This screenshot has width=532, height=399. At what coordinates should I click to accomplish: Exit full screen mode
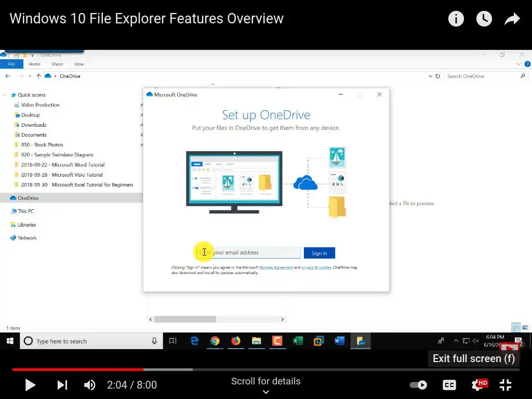coord(506,385)
